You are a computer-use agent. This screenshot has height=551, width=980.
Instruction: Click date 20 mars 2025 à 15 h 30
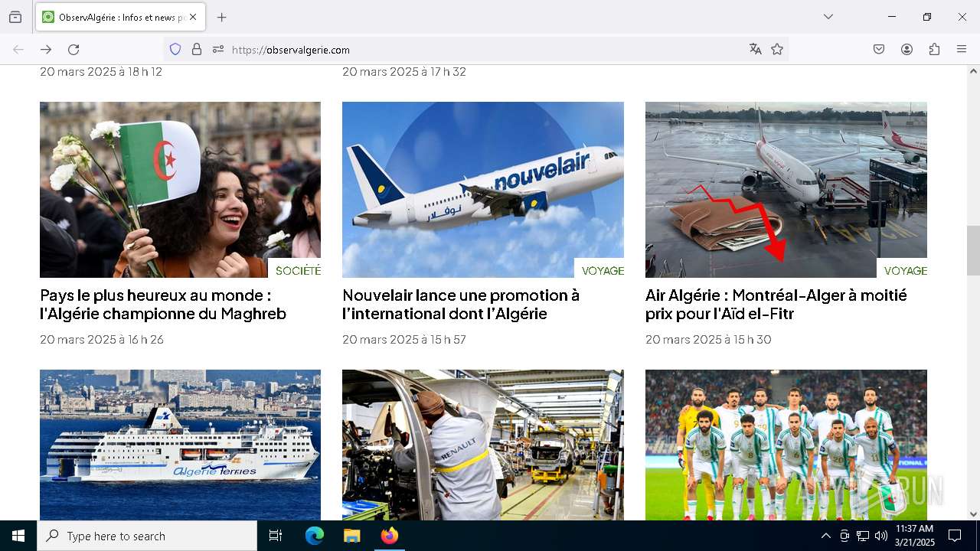708,339
